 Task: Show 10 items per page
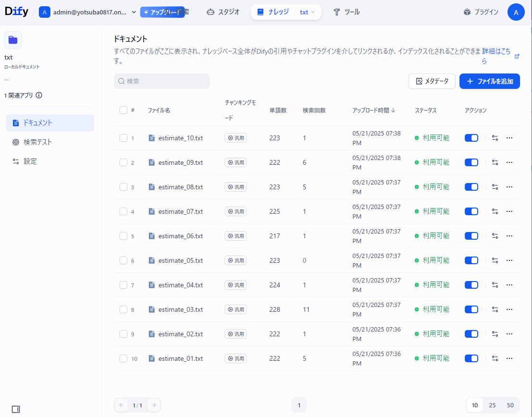[x=475, y=405]
